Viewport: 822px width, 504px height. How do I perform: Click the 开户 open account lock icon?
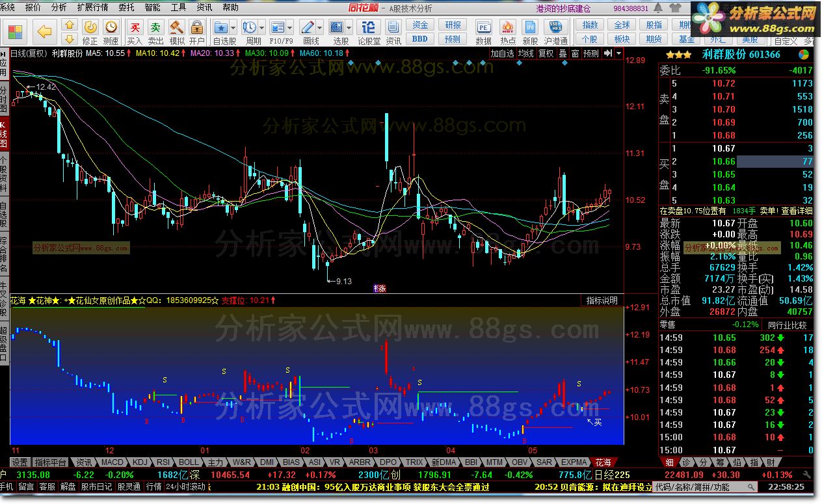pyautogui.click(x=197, y=27)
